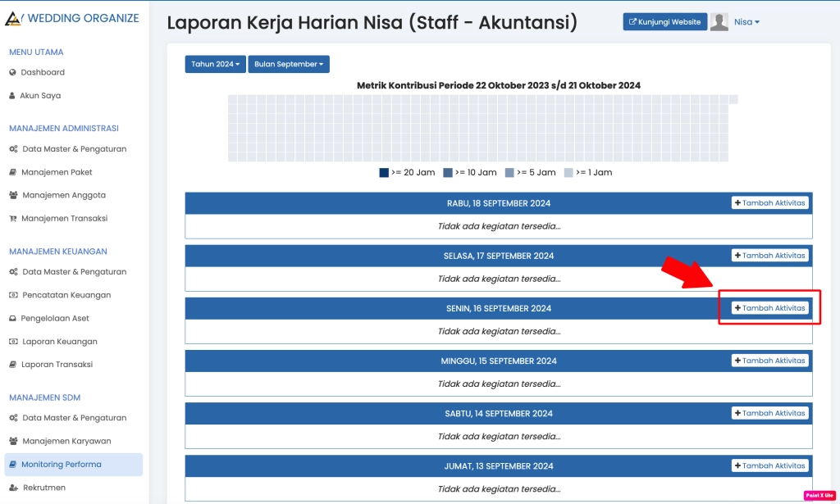Open Laporan Keuangan in the sidebar
This screenshot has height=504, width=840.
point(60,342)
